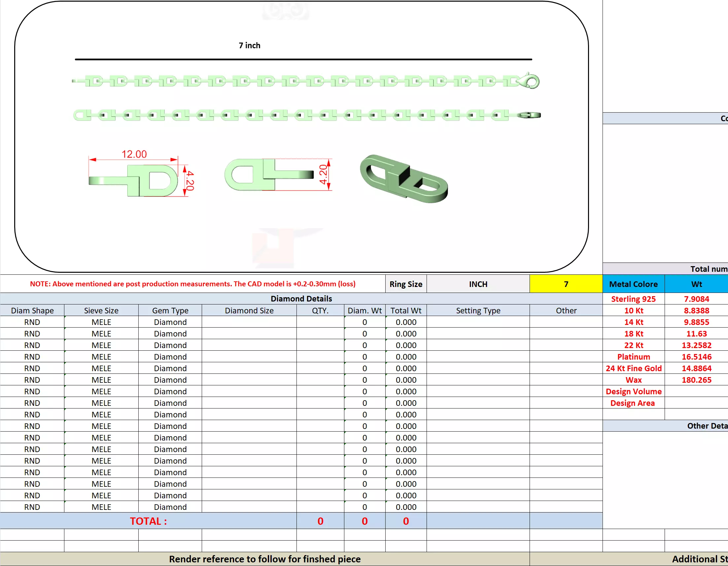Click the 'Diamond Details' section header
This screenshot has width=728, height=566.
[x=301, y=299]
